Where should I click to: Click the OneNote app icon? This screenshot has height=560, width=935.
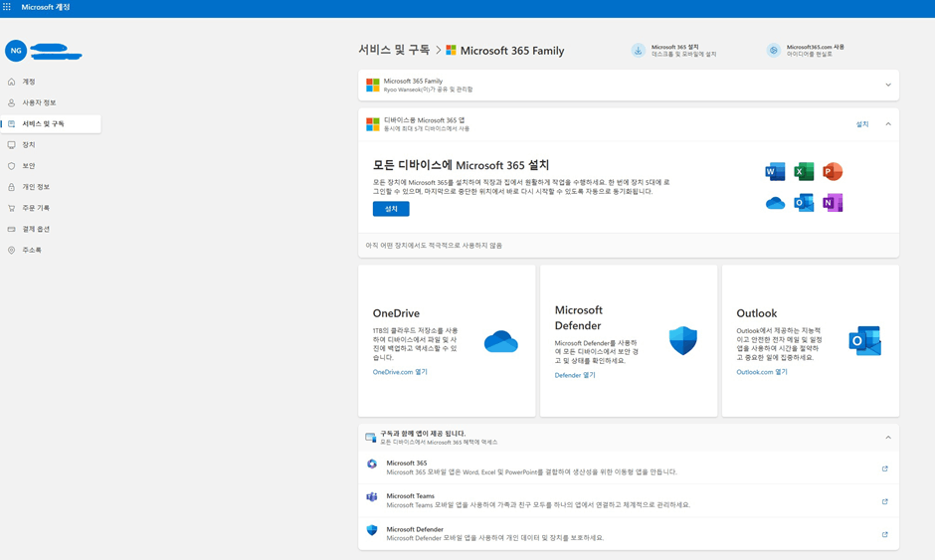point(833,203)
